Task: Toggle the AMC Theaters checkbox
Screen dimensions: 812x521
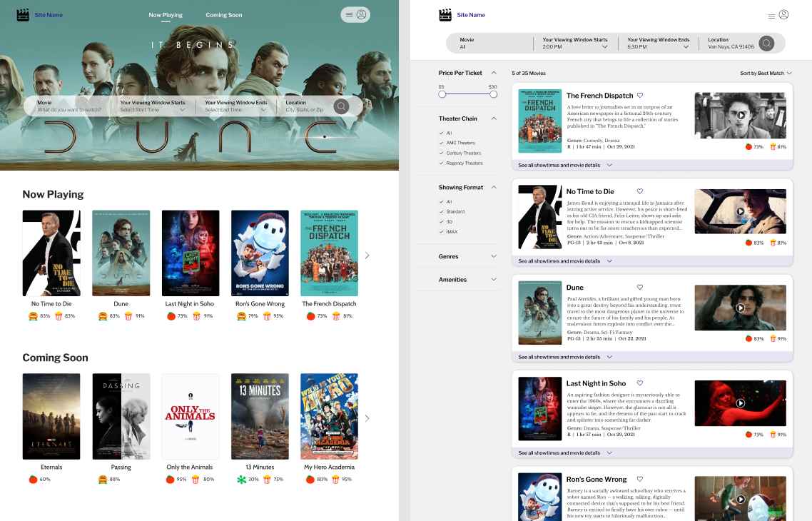Action: pyautogui.click(x=441, y=143)
